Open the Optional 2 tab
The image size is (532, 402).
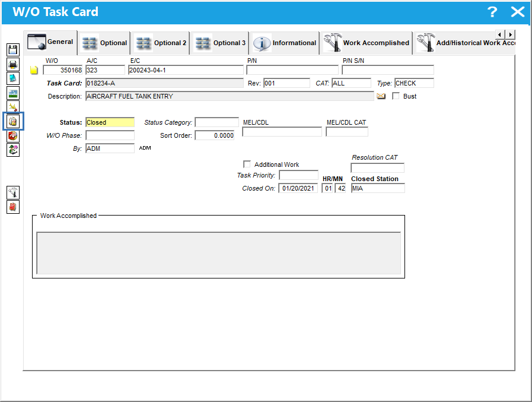tap(161, 43)
